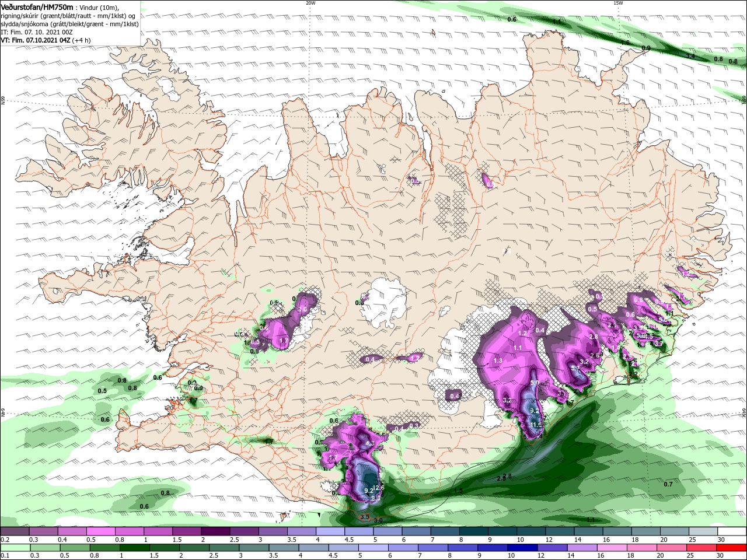Image resolution: width=747 pixels, height=560 pixels.
Task: Click the '1.7' value on the southwest coast
Action: pyautogui.click(x=268, y=442)
